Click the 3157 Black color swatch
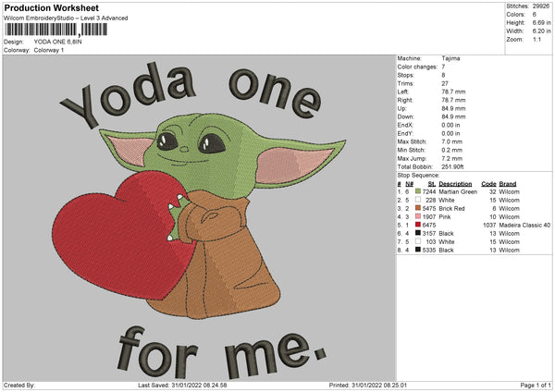555x392 pixels. tap(418, 233)
